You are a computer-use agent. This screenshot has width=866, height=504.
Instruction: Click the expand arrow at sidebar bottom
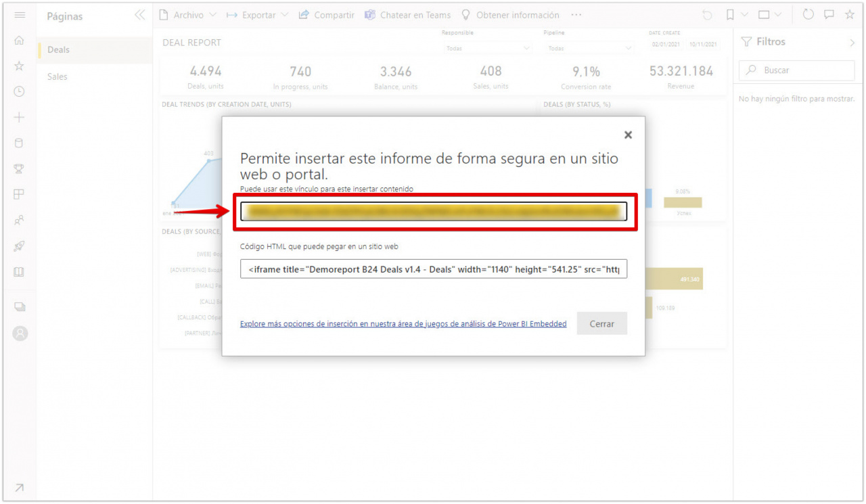point(20,488)
